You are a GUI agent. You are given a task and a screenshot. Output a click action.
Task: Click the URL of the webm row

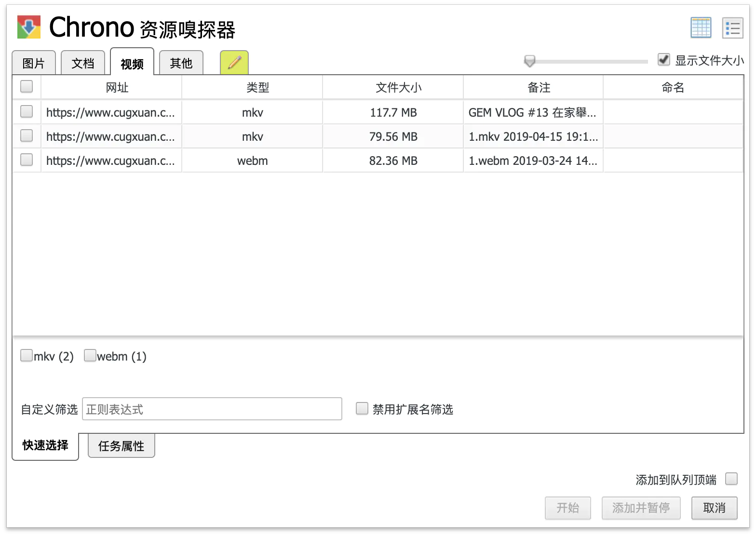(111, 161)
